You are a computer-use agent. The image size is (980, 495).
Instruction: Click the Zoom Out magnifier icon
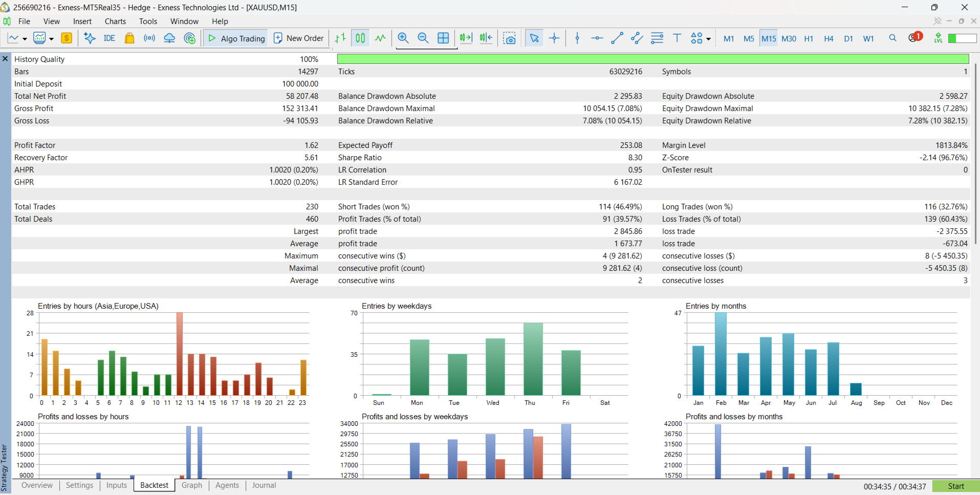coord(423,38)
